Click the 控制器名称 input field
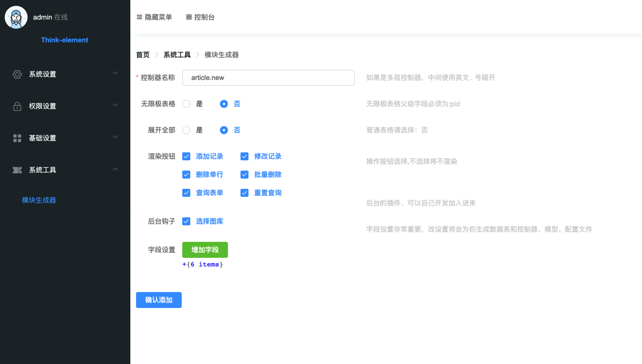Viewport: 642px width, 364px height. click(x=268, y=78)
